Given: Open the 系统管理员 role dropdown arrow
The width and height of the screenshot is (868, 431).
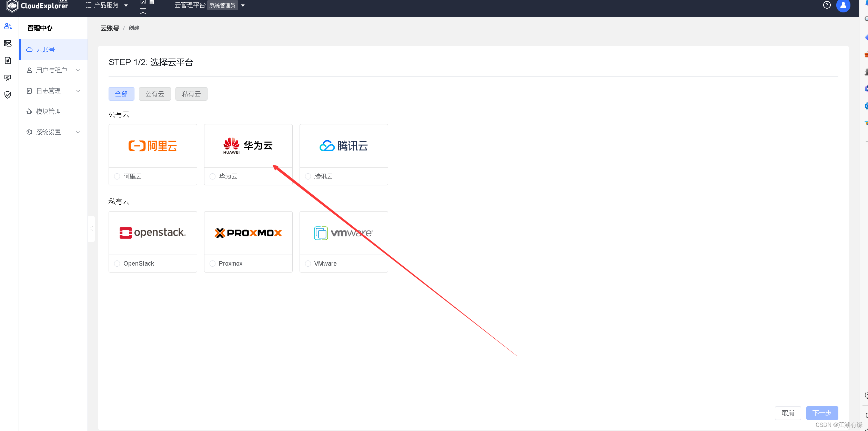Looking at the screenshot, I should pos(243,6).
